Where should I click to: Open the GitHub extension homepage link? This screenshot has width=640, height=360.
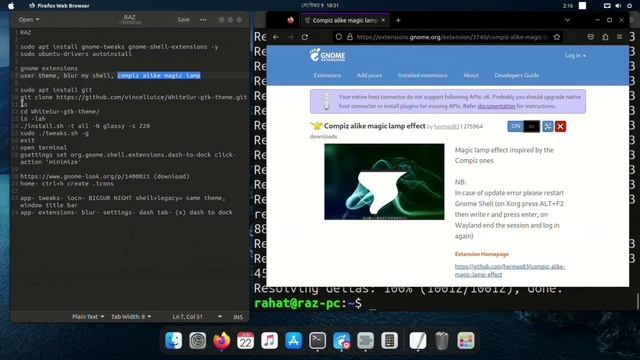(x=510, y=271)
